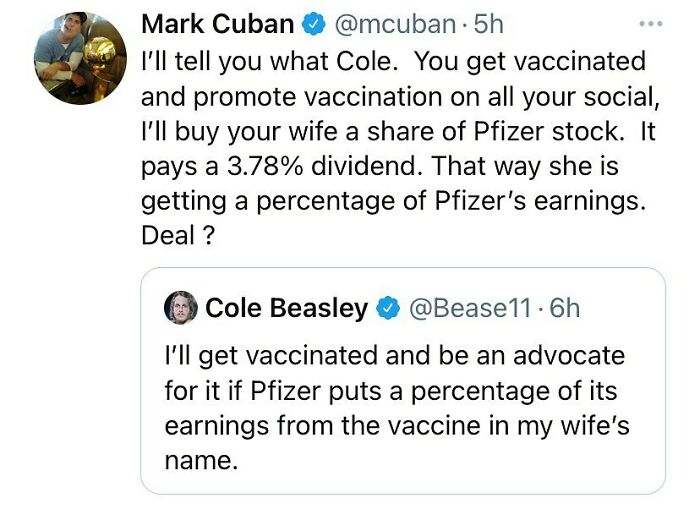The width and height of the screenshot is (700, 509).
Task: Click the 6h timestamp on quoted tweet
Action: tap(565, 308)
